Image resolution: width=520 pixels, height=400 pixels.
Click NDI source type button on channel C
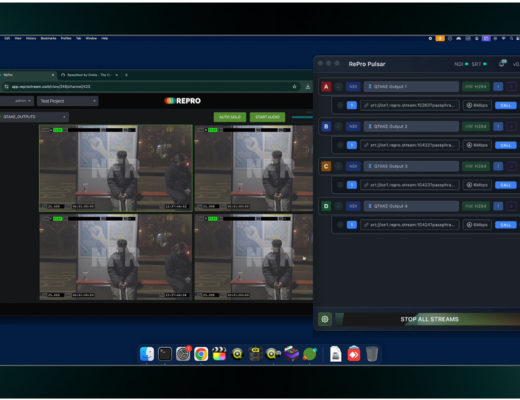point(353,166)
